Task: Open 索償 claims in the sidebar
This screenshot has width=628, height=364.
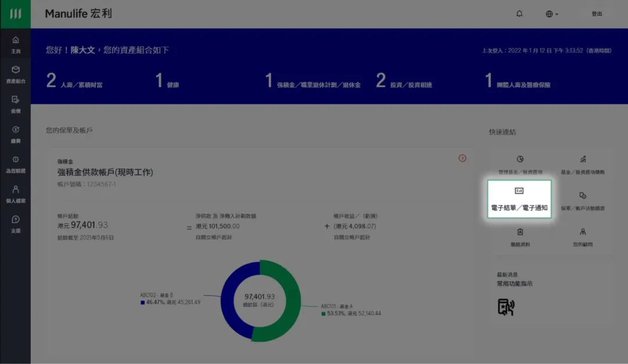Action: click(15, 105)
